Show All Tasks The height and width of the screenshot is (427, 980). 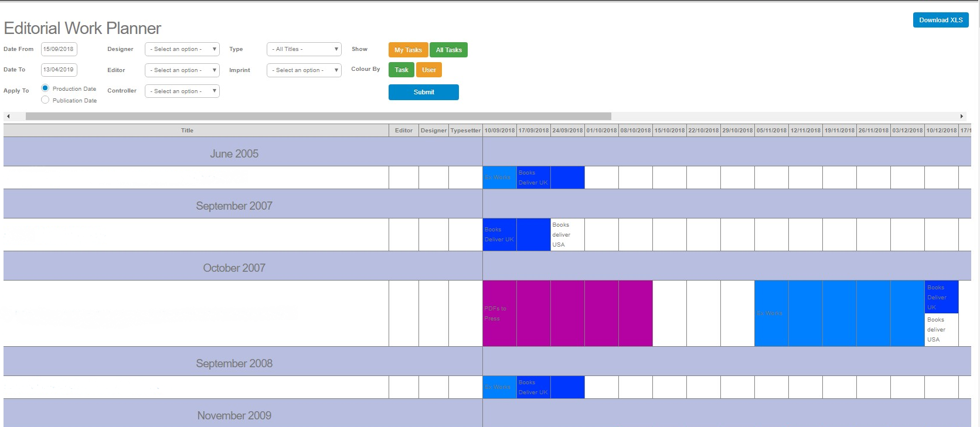(x=448, y=50)
